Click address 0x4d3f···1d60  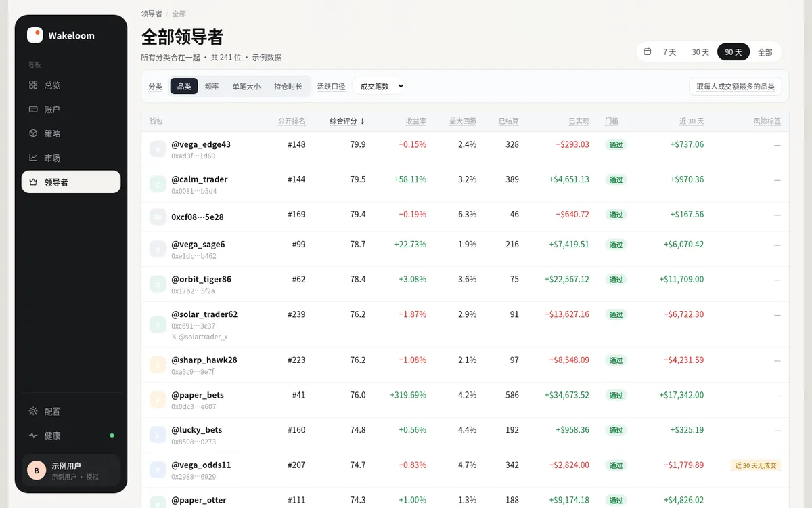[194, 156]
